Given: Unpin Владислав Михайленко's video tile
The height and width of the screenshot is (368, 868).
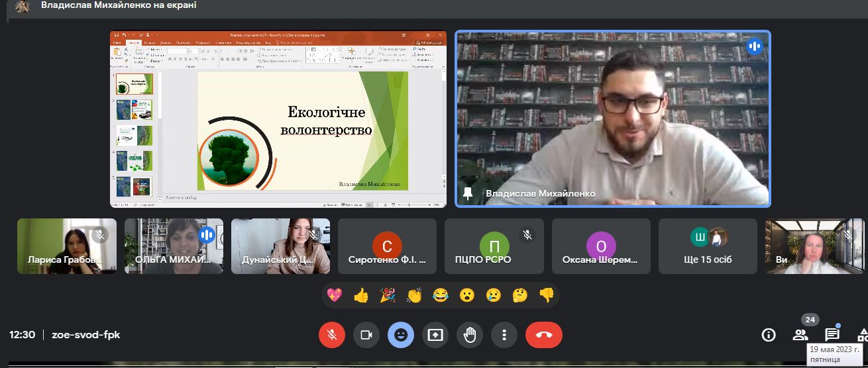Looking at the screenshot, I should [x=469, y=193].
